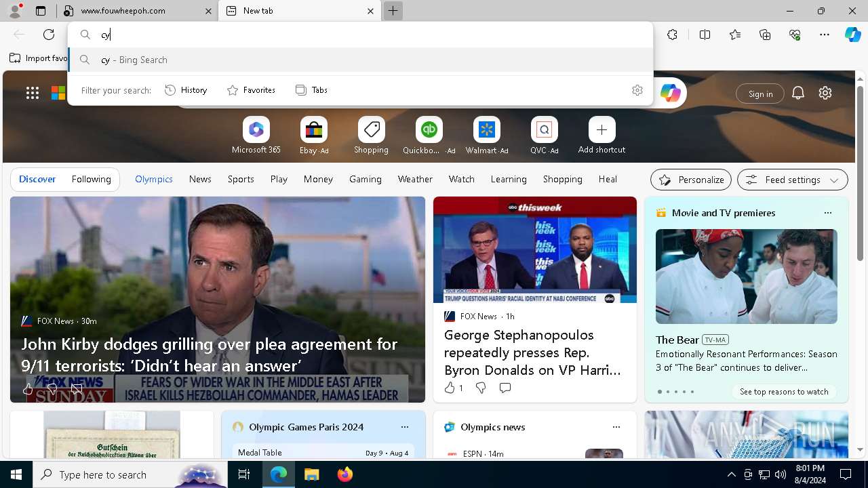The width and height of the screenshot is (868, 488).
Task: Select the Weather feed category
Action: click(415, 179)
